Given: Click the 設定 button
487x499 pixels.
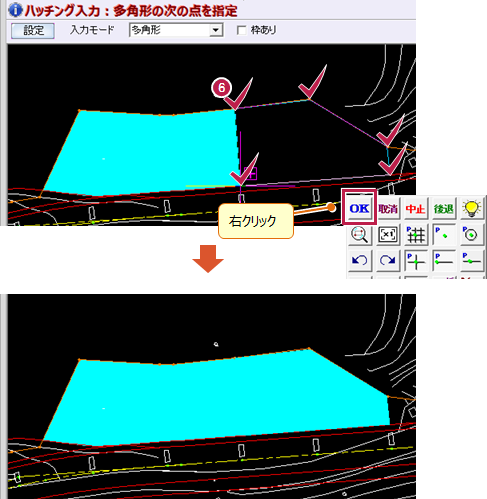Looking at the screenshot, I should pos(33,31).
